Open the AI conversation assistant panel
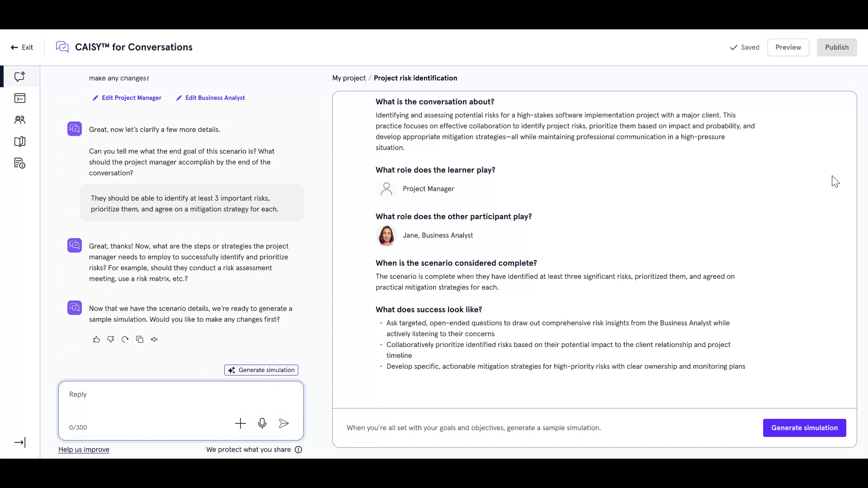This screenshot has width=868, height=488. click(19, 77)
